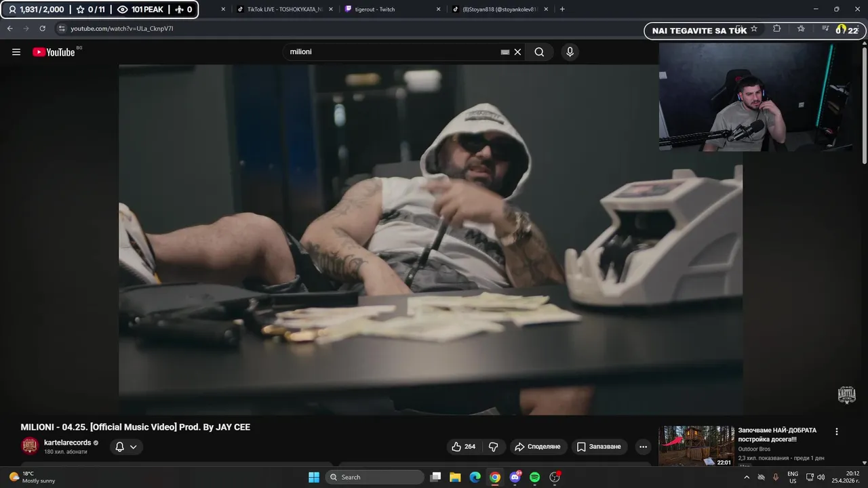Open suggested video title Започваме НАЙ-ДОБРАТА постройка

tap(777, 434)
